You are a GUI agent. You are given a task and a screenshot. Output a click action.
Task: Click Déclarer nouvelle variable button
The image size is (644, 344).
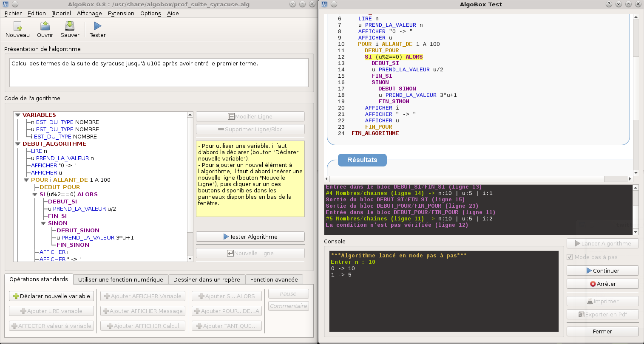(51, 296)
